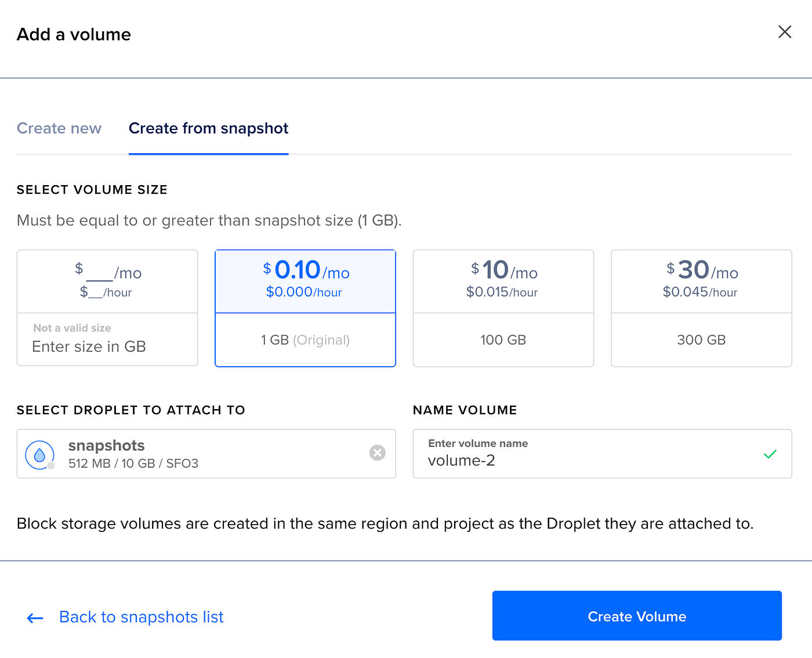
Task: Click the water droplet icon
Action: [x=39, y=454]
